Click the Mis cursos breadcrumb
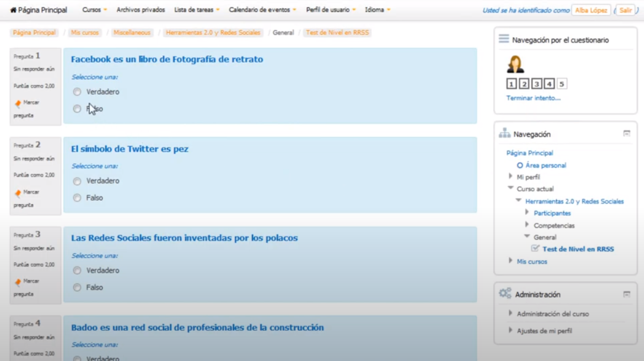 point(85,33)
